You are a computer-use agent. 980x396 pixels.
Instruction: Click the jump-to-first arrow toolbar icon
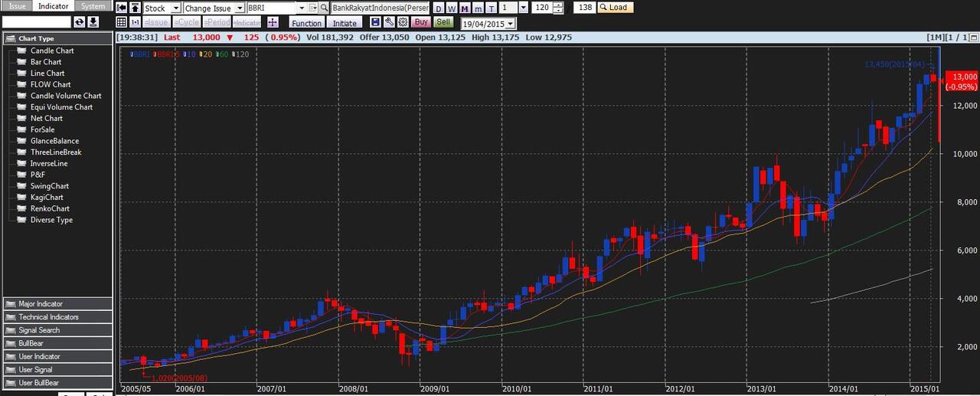(121, 8)
